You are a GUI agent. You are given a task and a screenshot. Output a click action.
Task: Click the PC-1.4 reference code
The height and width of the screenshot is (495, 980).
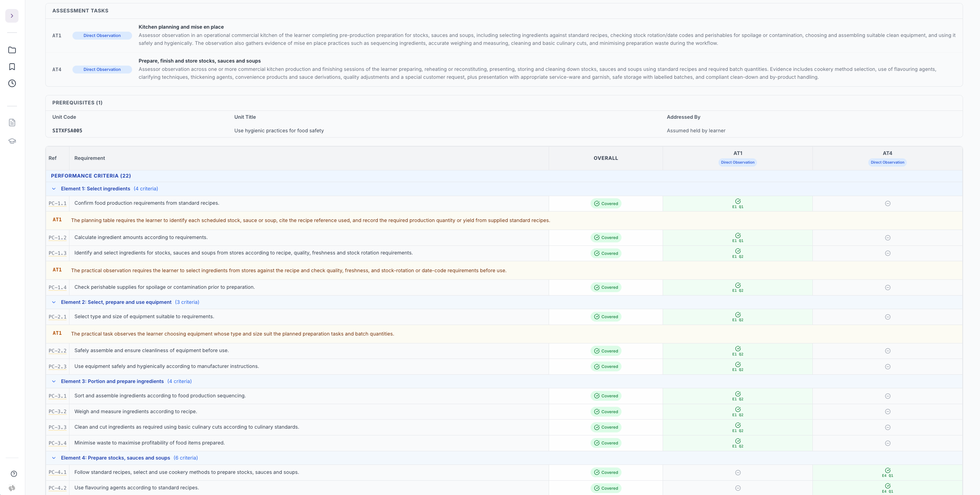[57, 287]
